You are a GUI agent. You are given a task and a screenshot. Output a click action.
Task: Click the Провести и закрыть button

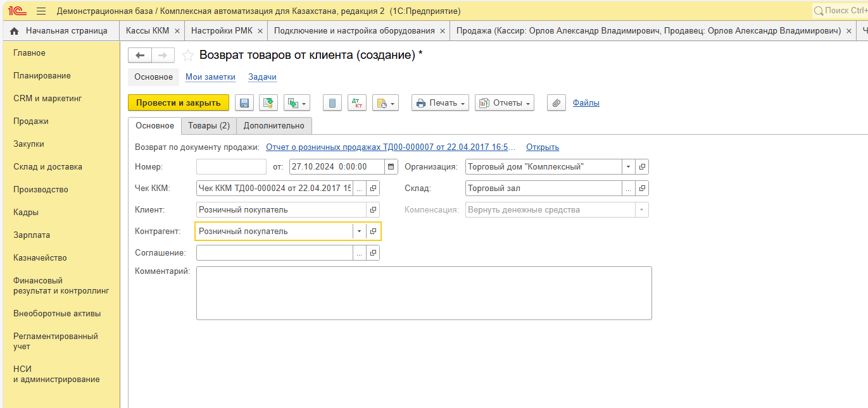[178, 103]
